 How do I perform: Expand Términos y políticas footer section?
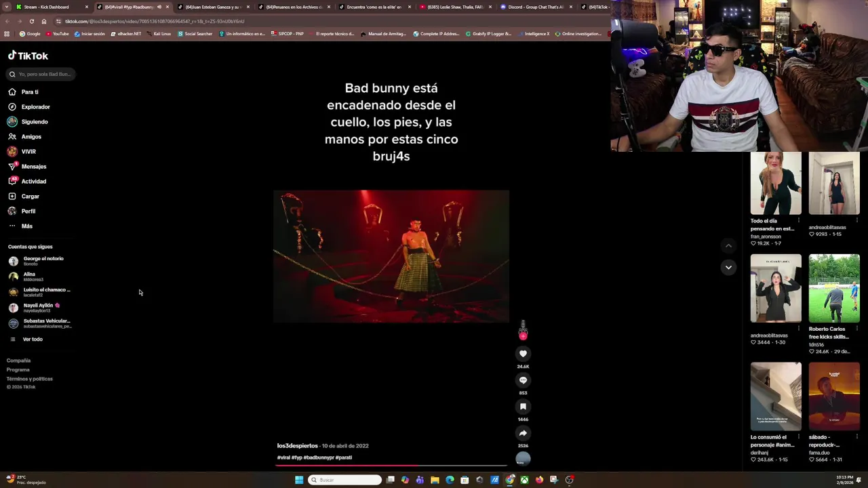(x=29, y=379)
